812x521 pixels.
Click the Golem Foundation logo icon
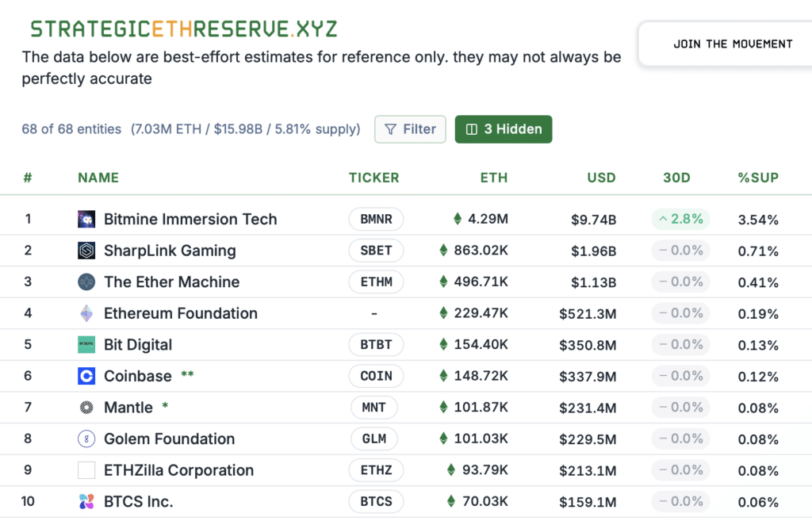pos(86,439)
